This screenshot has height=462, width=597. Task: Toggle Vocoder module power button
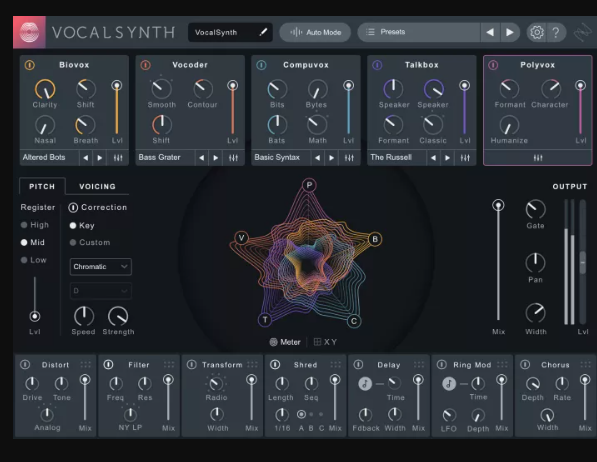coord(145,65)
